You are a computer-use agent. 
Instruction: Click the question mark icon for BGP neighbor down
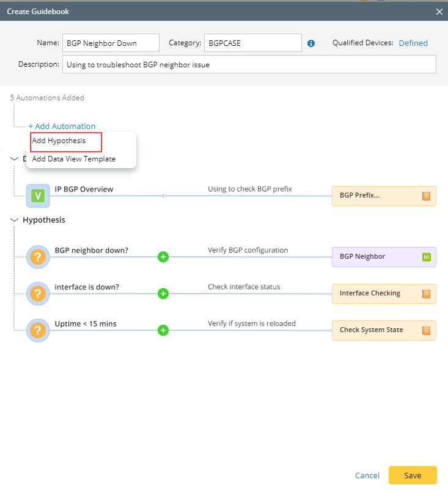click(x=38, y=257)
